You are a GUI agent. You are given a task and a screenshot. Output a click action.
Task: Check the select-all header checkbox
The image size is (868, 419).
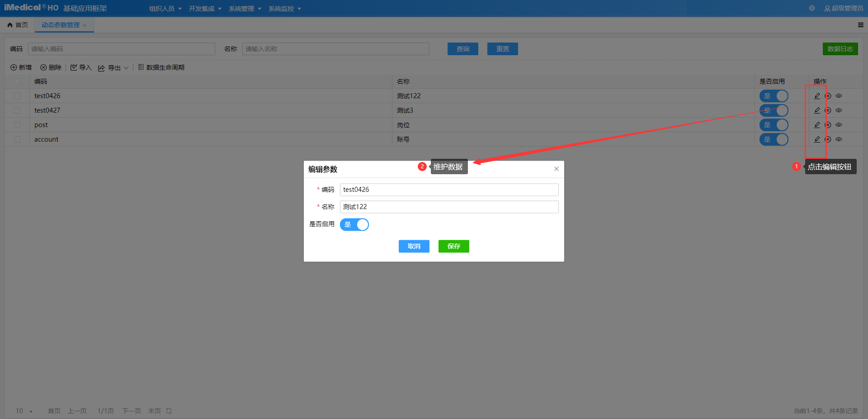click(x=17, y=81)
